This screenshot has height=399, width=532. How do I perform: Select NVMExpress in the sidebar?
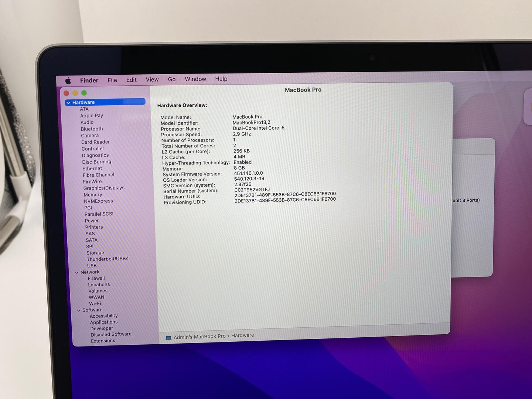pyautogui.click(x=99, y=201)
